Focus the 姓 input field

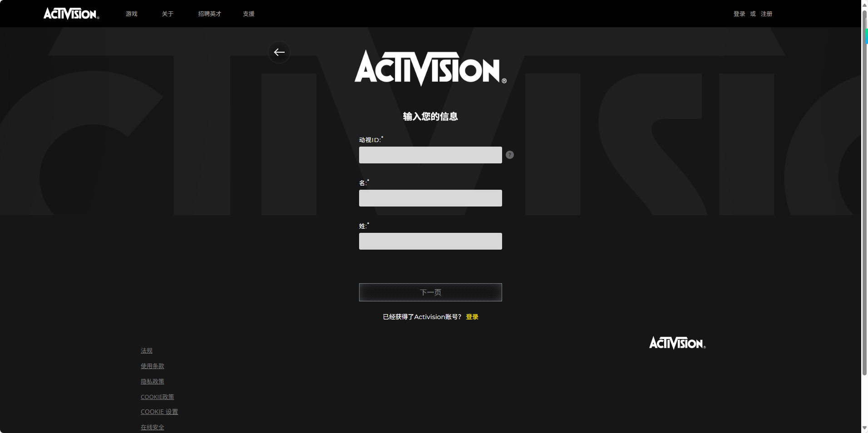pyautogui.click(x=430, y=241)
